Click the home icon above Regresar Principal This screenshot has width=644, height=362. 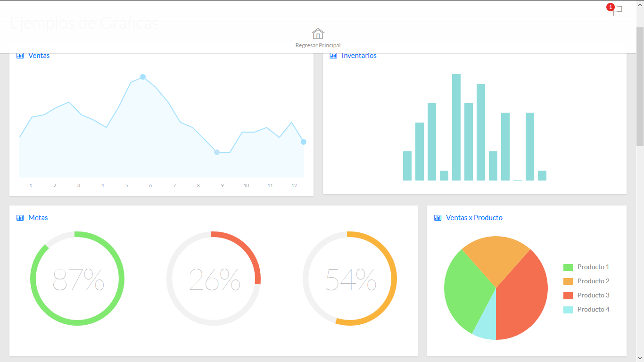pos(318,33)
